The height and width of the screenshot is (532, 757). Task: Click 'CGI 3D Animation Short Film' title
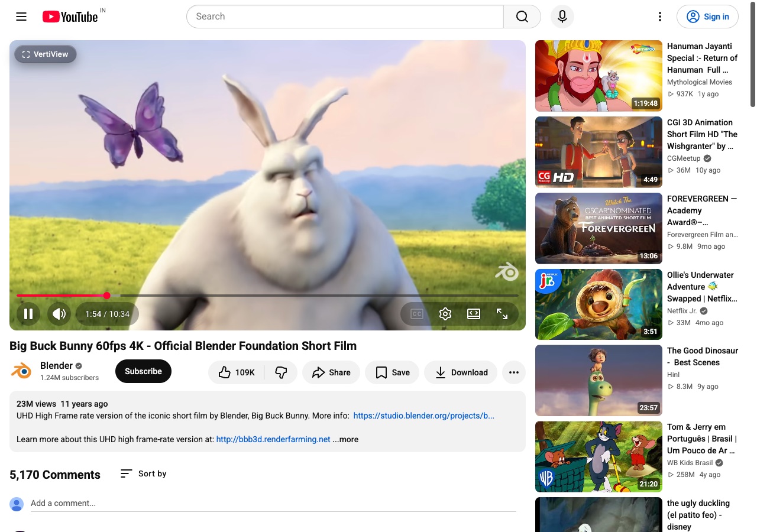click(702, 134)
